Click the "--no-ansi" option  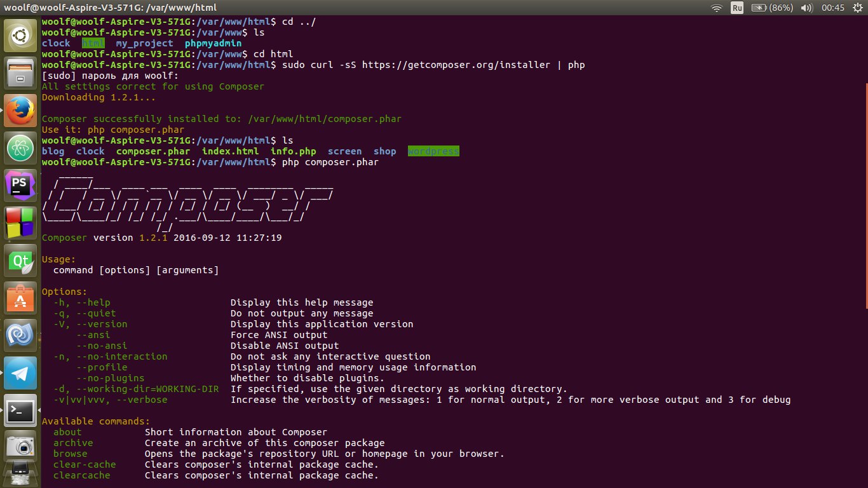(x=102, y=346)
